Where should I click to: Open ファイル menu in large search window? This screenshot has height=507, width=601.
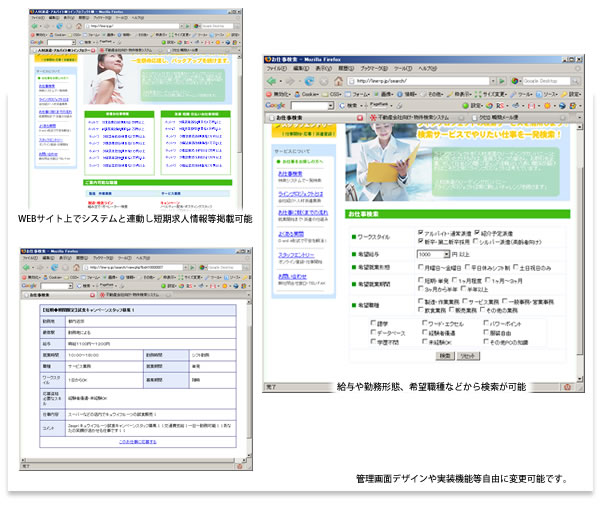coord(276,69)
